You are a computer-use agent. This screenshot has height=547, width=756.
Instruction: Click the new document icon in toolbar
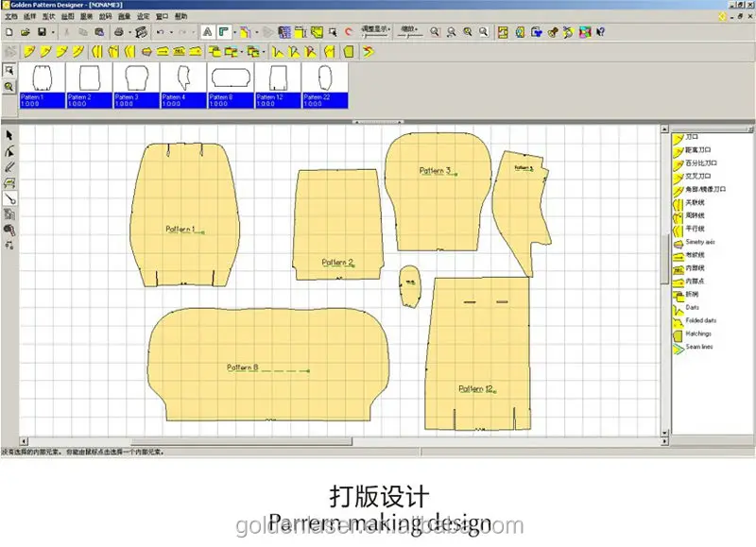(10, 32)
